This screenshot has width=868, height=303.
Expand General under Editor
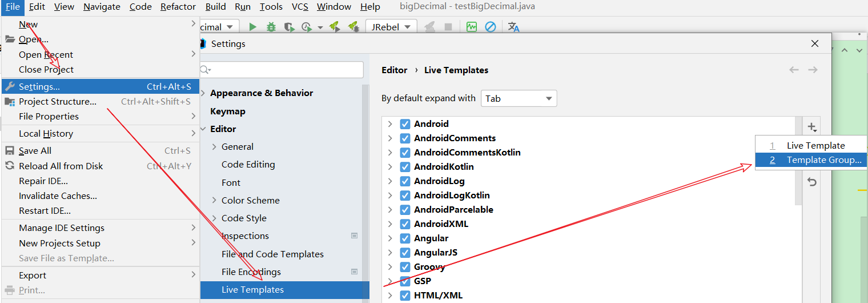click(x=214, y=146)
